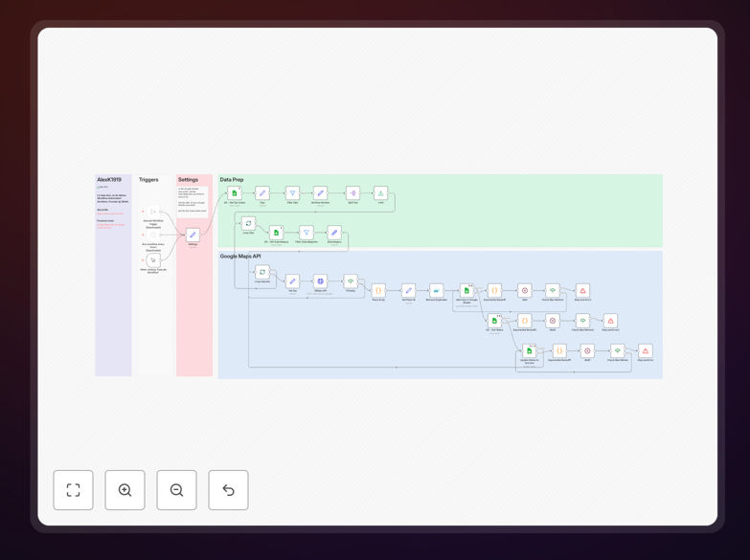Open the Settings pencil node in pink panel
Screen dimensions: 750x560
pyautogui.click(x=193, y=235)
